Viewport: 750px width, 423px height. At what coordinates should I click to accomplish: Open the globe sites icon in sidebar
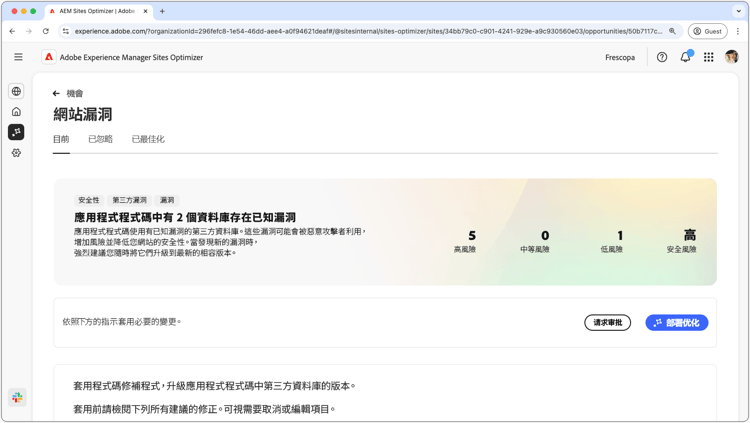pyautogui.click(x=16, y=91)
